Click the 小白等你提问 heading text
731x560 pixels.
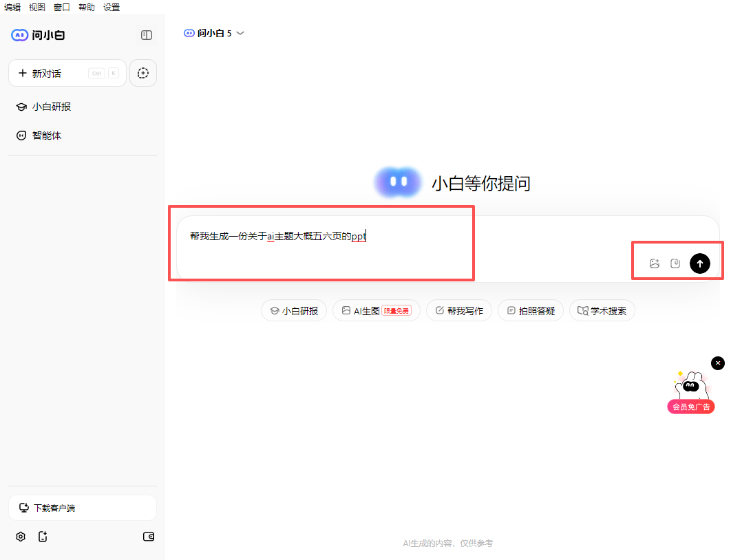(481, 184)
